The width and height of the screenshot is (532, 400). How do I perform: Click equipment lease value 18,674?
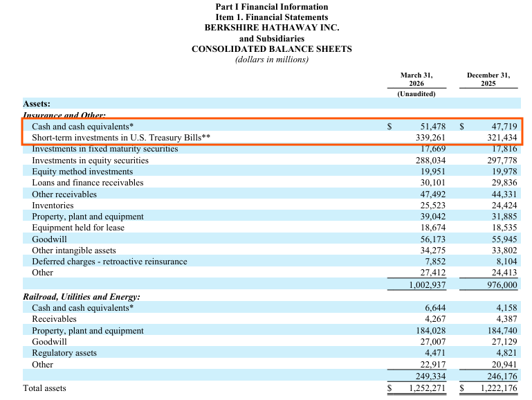(433, 227)
